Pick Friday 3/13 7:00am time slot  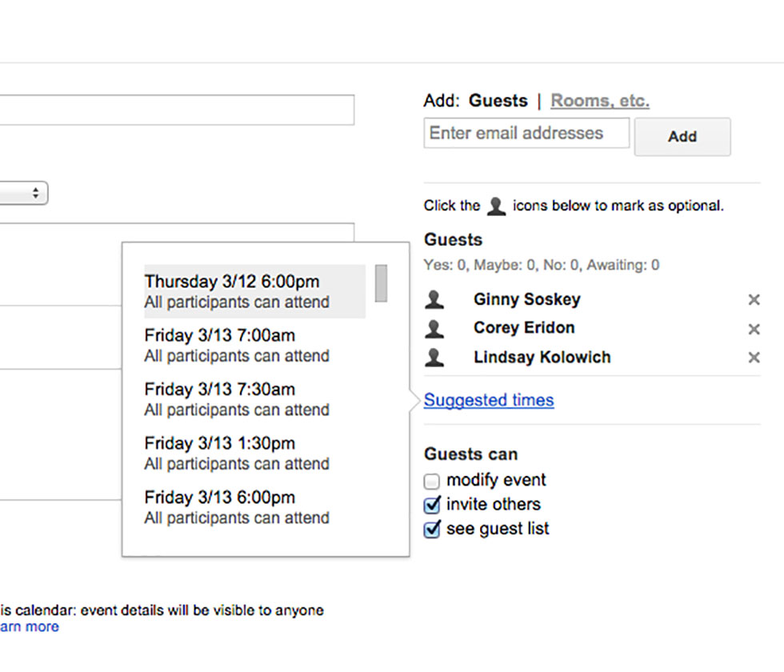(237, 345)
